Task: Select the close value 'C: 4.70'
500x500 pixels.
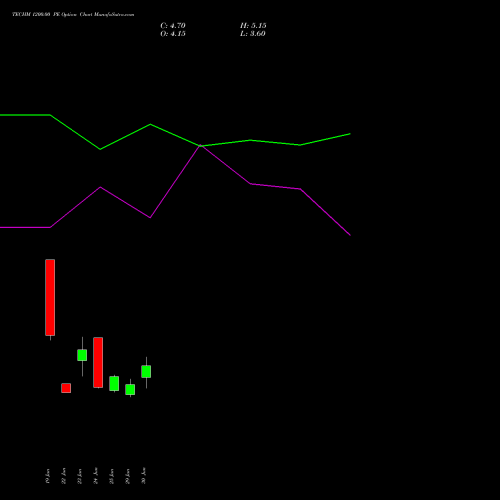Action: tap(173, 26)
